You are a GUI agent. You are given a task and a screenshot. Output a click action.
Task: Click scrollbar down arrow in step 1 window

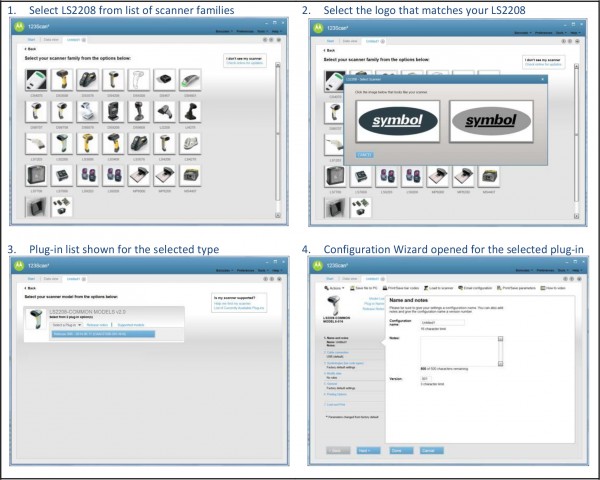pos(278,215)
